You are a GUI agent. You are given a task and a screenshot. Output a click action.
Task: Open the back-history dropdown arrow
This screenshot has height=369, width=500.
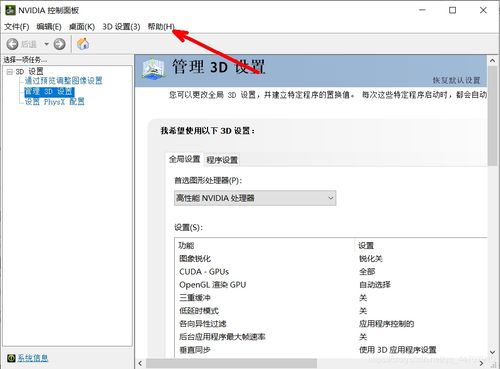click(46, 44)
